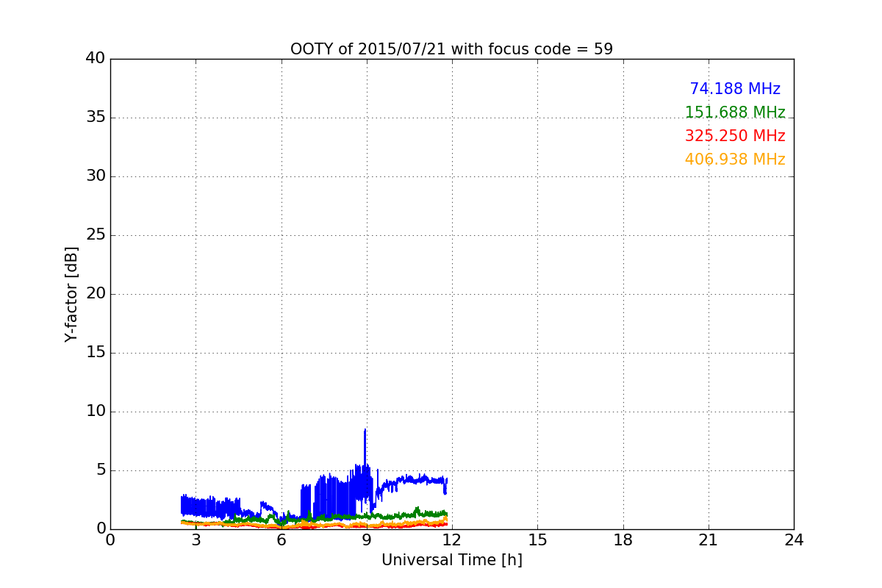Screen dimensions: 882x588
Task: Select the green 151.688 MHz legend label
Action: tap(735, 112)
